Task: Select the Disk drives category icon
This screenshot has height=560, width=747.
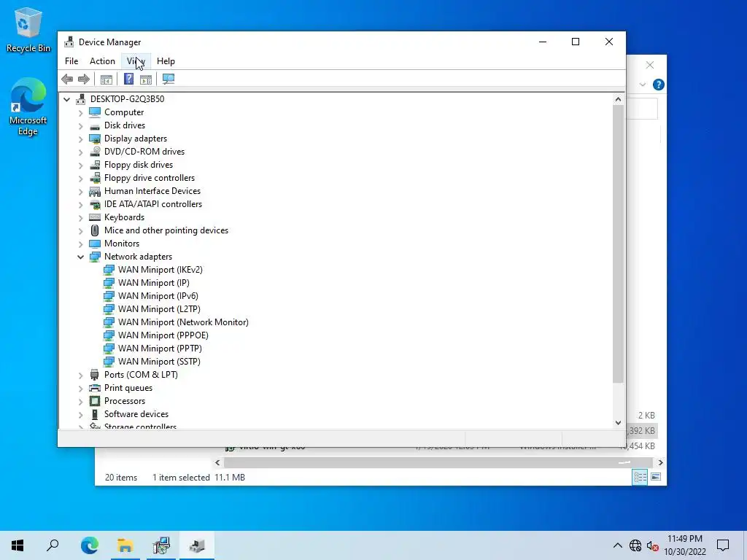Action: point(95,125)
